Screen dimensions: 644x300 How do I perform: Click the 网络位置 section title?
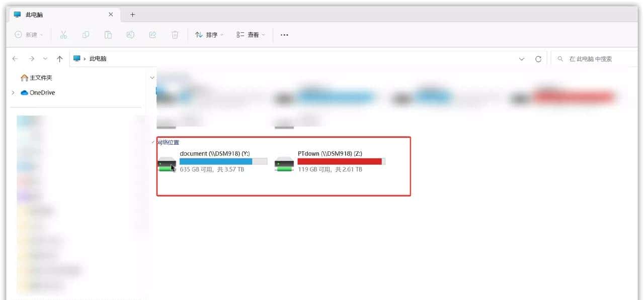tap(169, 143)
